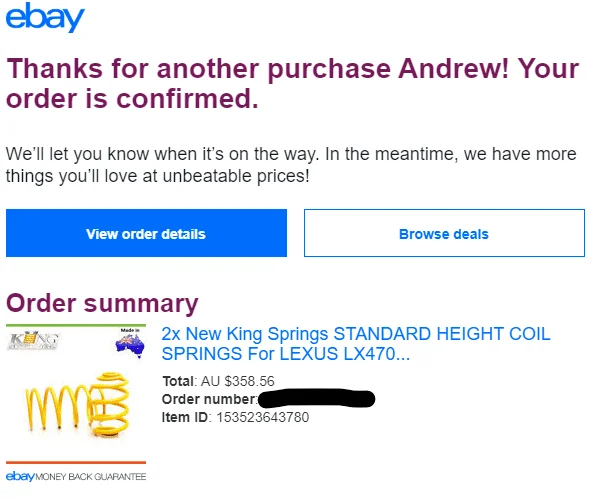Click the unbeatable prices paragraph text
Screen dimensions: 611x500
(291, 165)
